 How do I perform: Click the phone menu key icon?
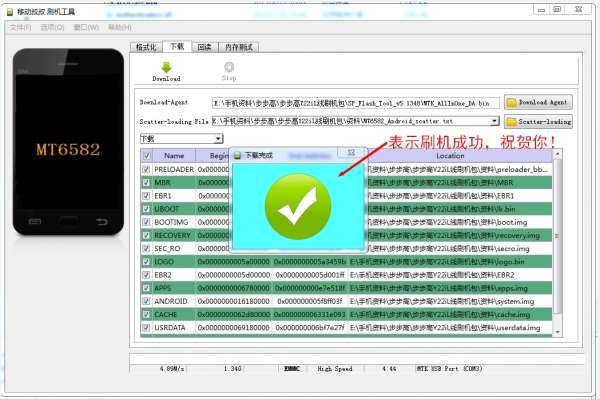click(x=35, y=221)
